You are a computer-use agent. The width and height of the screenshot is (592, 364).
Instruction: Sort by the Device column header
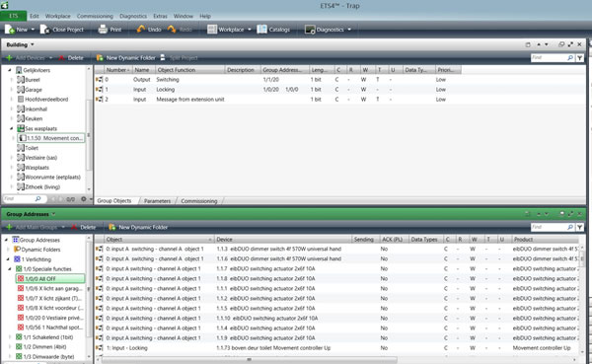(x=282, y=240)
